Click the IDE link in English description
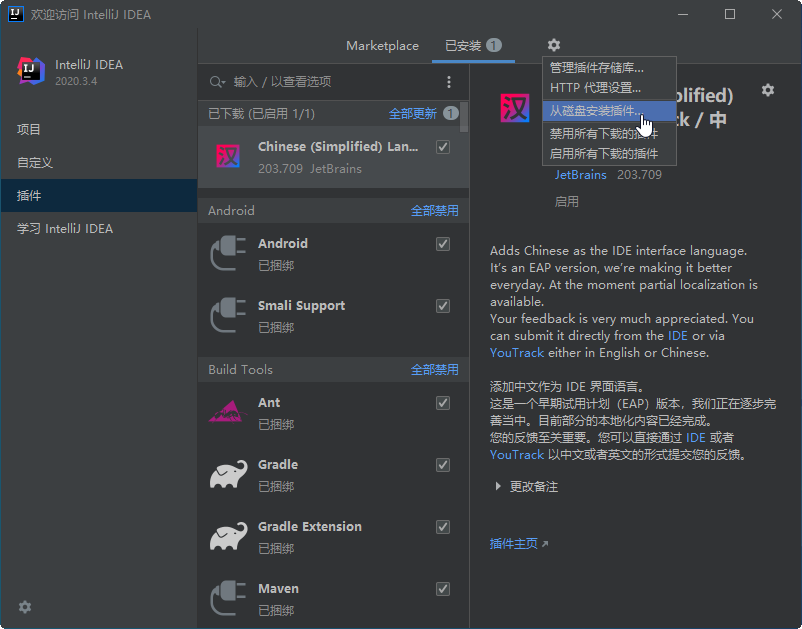 click(678, 336)
